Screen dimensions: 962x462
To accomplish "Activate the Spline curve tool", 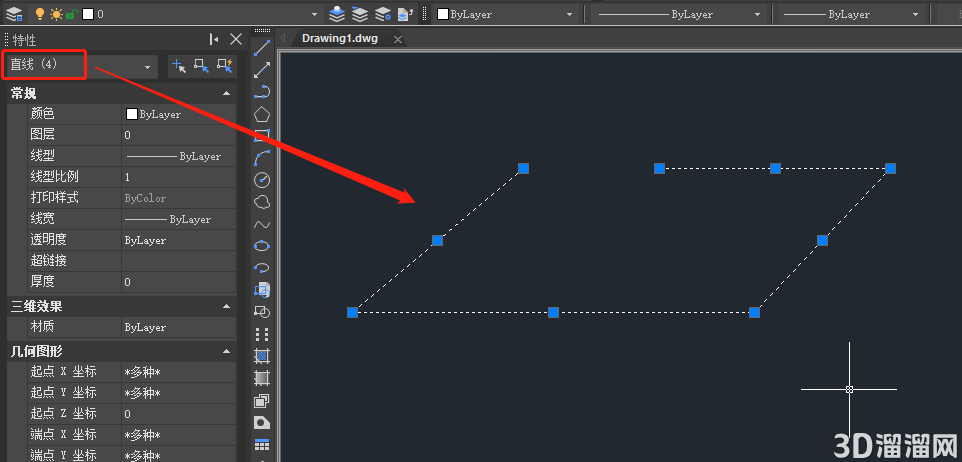I will click(x=262, y=224).
